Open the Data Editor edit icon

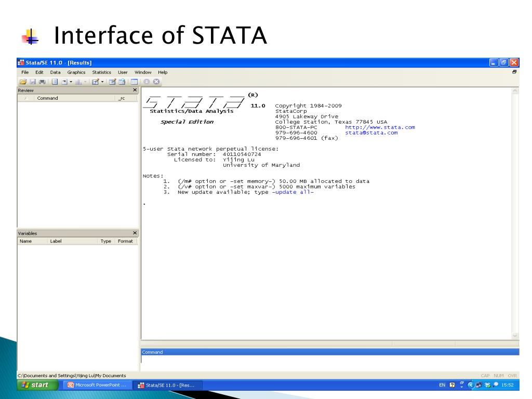click(x=112, y=82)
